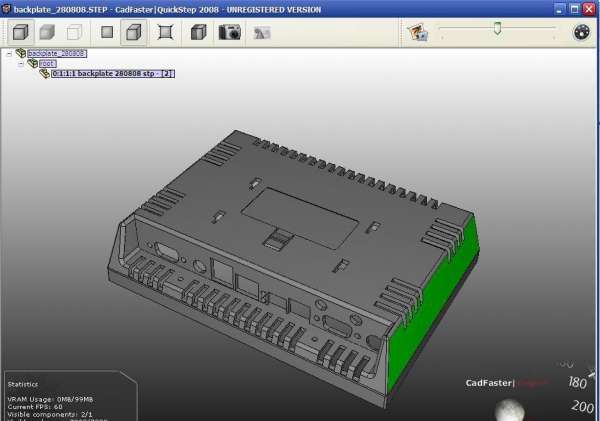
Task: Click the dark sectioned cube icon
Action: 199,32
